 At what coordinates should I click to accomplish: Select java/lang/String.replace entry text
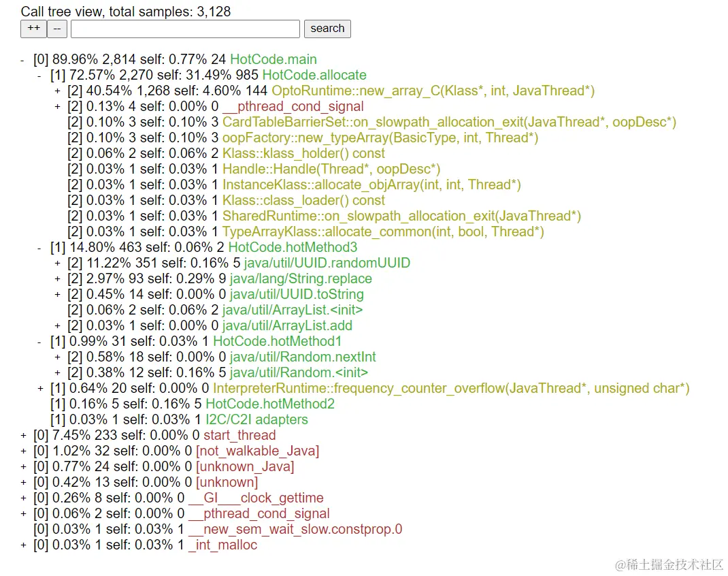[301, 278]
